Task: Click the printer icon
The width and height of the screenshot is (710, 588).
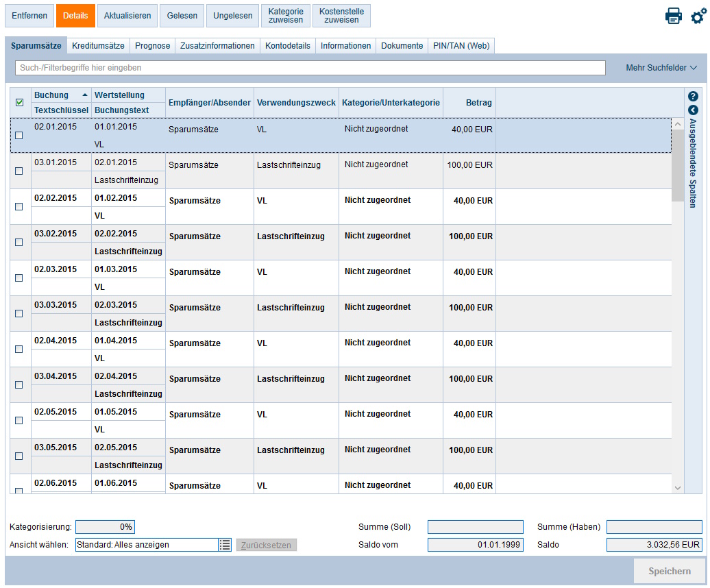Action: click(x=673, y=16)
